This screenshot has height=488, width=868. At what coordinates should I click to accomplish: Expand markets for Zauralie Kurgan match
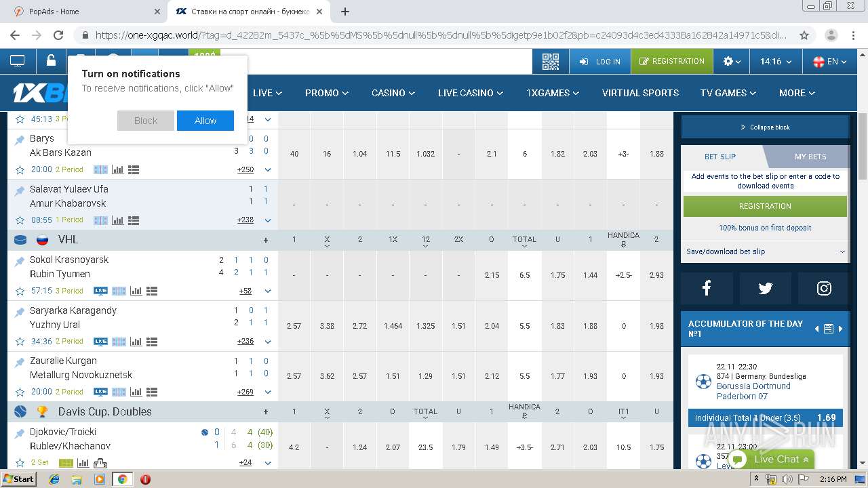(x=268, y=392)
